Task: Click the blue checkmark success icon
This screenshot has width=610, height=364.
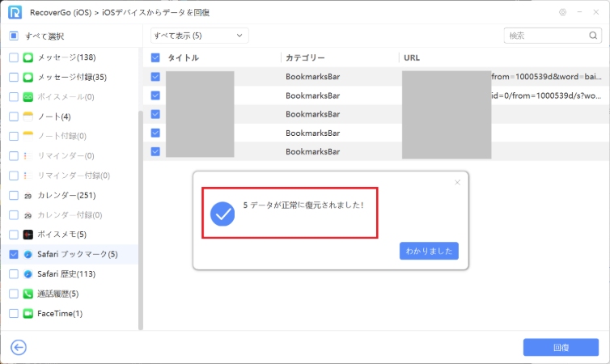Action: tap(222, 214)
